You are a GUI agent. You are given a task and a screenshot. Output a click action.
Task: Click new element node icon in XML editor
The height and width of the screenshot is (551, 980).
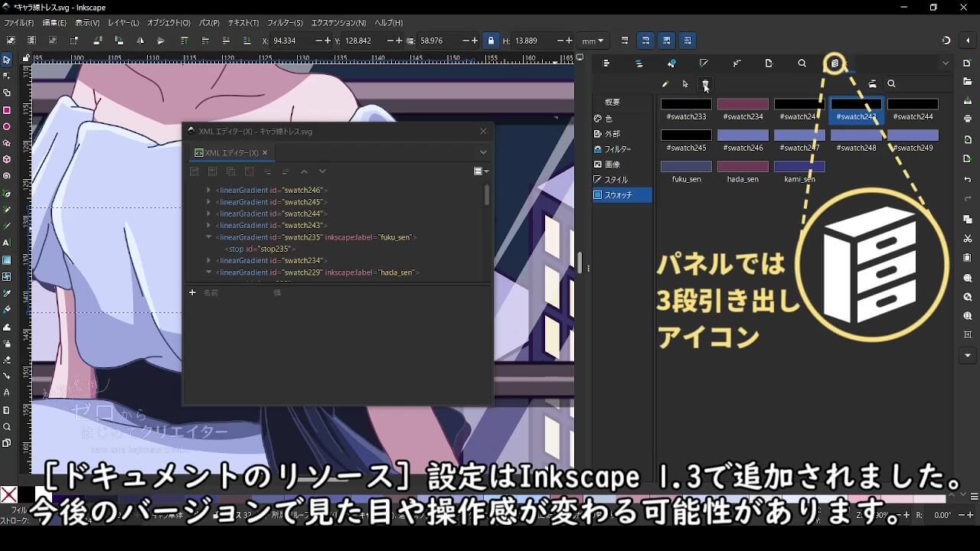pyautogui.click(x=194, y=171)
